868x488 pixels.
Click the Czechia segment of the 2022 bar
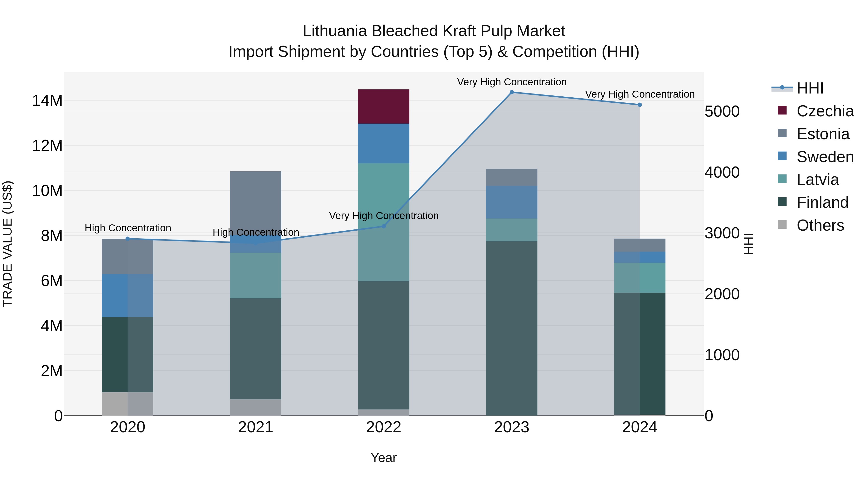point(383,107)
